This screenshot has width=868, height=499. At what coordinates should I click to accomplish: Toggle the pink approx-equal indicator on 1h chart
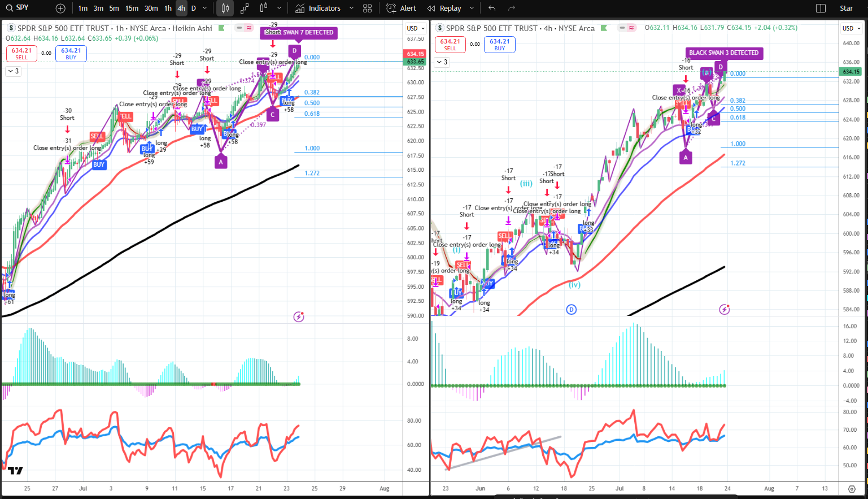[249, 28]
